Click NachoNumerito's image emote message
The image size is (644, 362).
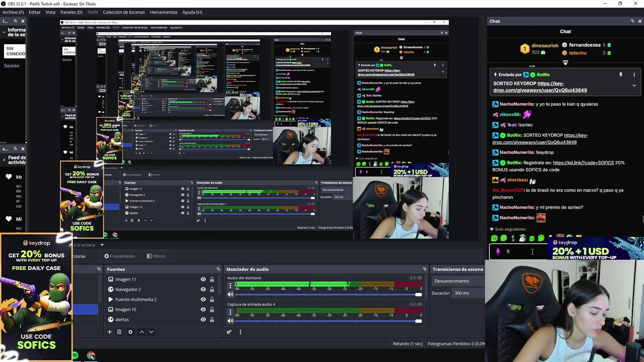(541, 218)
